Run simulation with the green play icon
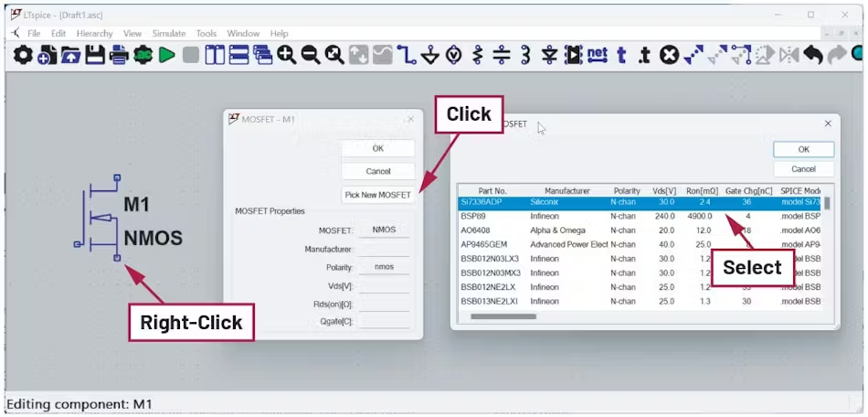Image resolution: width=868 pixels, height=417 pixels. (166, 55)
